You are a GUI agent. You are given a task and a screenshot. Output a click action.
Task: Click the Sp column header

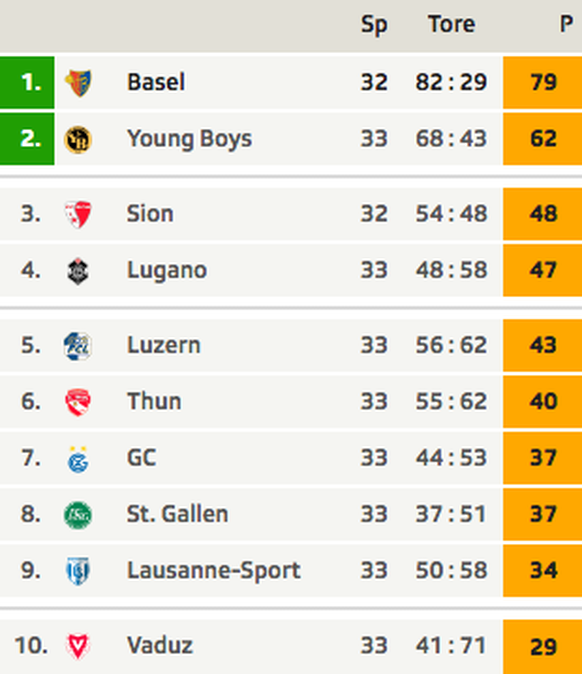(374, 25)
